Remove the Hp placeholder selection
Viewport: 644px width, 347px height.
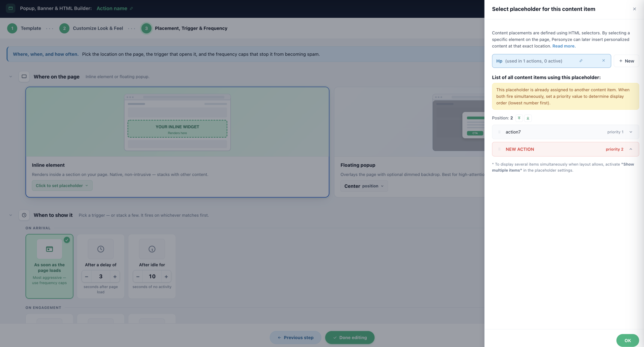pyautogui.click(x=603, y=61)
